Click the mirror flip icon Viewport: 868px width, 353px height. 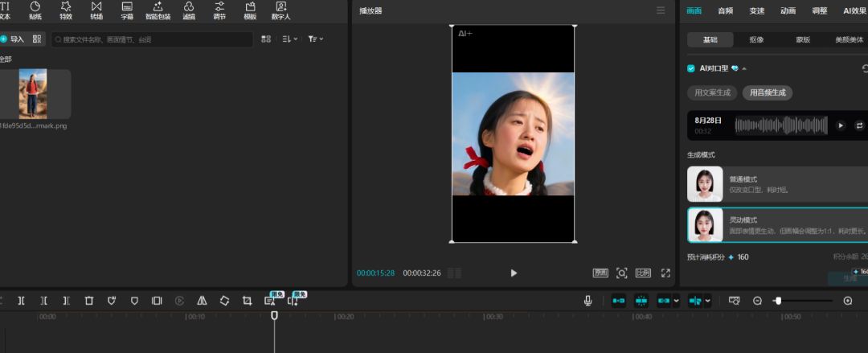[202, 301]
